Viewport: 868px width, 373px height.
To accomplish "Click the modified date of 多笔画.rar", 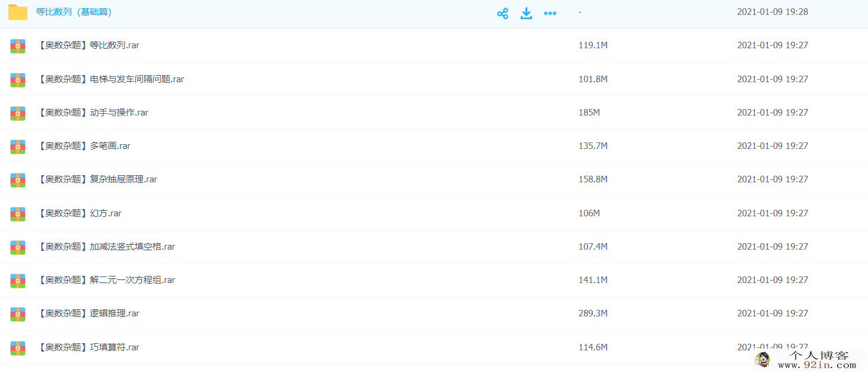I will point(773,146).
